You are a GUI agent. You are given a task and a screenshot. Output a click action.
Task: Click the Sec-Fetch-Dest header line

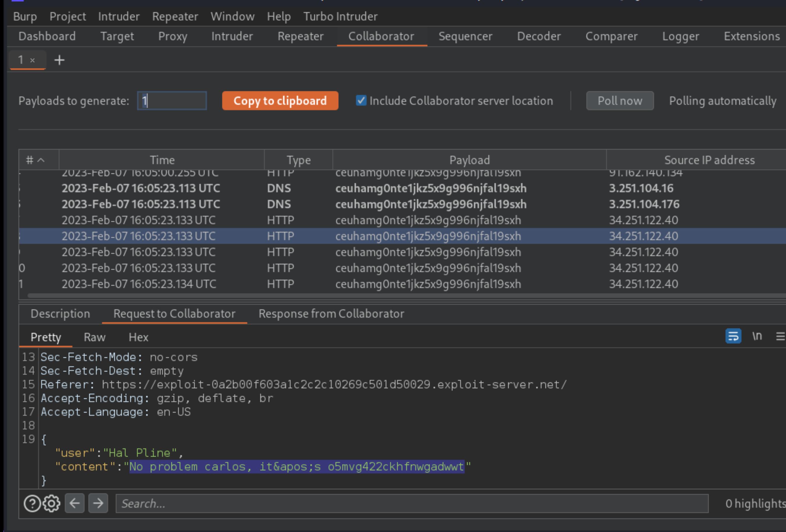[x=112, y=371]
